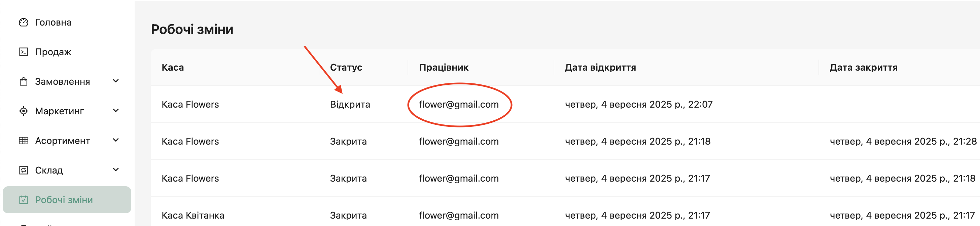This screenshot has height=226, width=980.
Task: Click the Асортимент table grid icon
Action: (24, 141)
